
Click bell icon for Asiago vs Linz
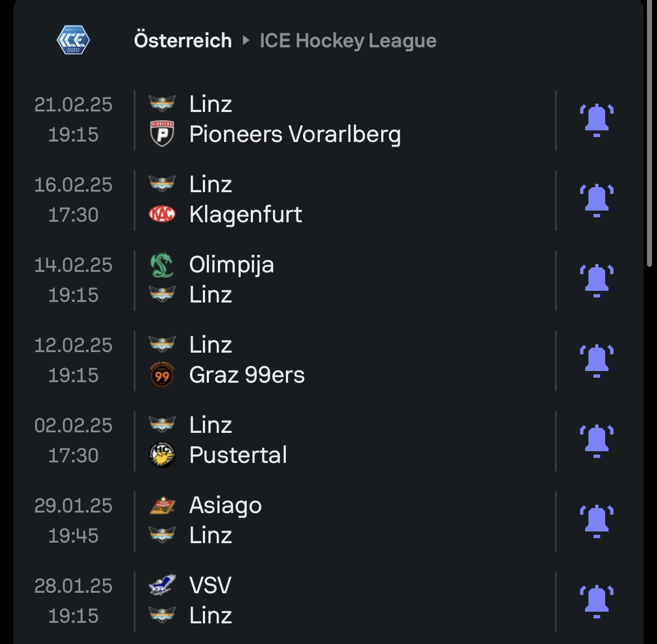[x=596, y=521]
